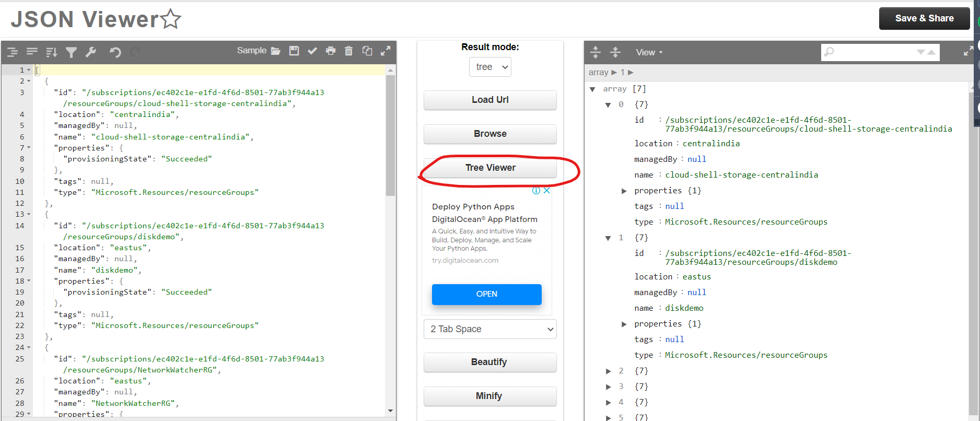The image size is (980, 421).
Task: Collapse the root array node in tree
Action: click(x=592, y=89)
